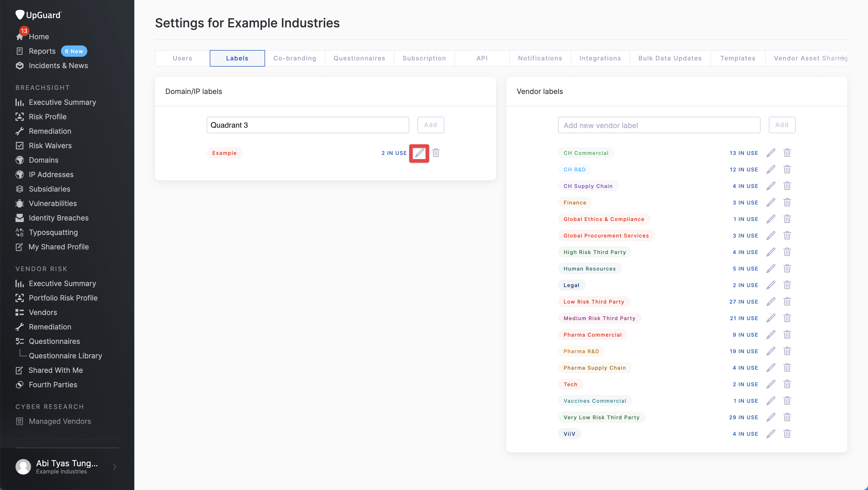Switch to the Co-branding tab
Viewport: 868px width, 490px height.
295,58
